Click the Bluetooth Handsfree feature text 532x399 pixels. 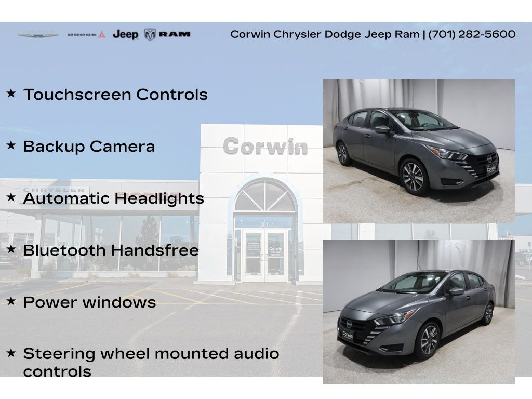tap(111, 250)
